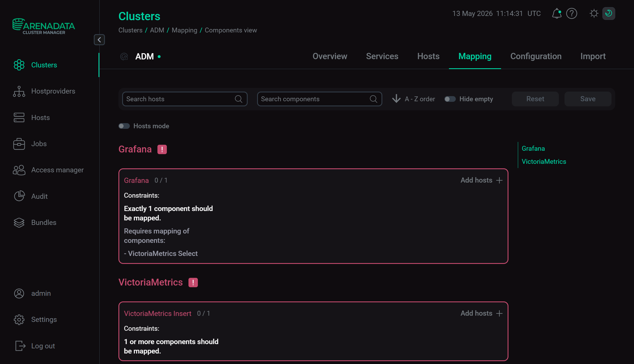This screenshot has width=634, height=364.
Task: Click the Grafana service error badge
Action: 162,149
